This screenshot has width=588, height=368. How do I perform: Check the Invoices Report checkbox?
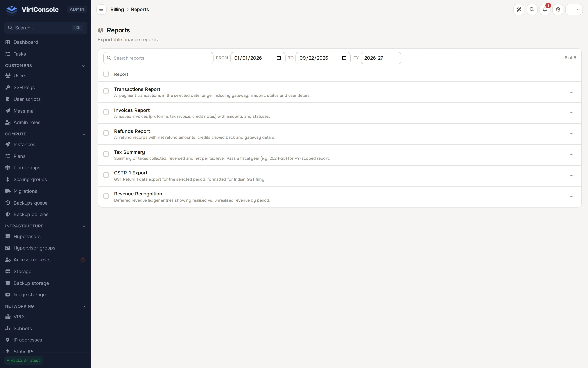[x=106, y=112]
